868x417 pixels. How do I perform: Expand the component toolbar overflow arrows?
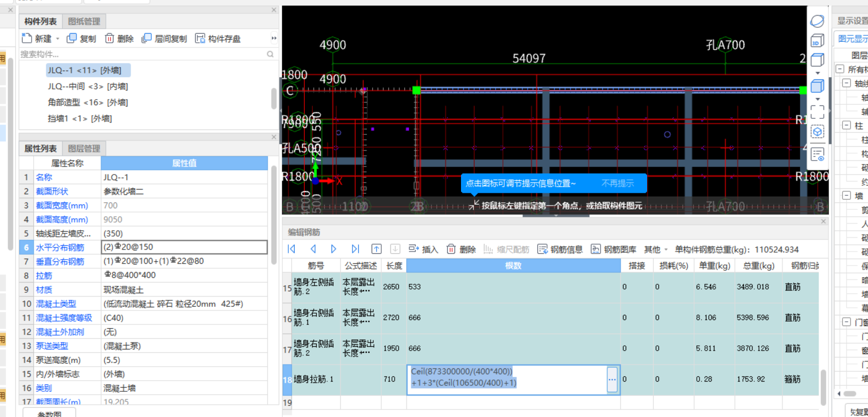(274, 38)
